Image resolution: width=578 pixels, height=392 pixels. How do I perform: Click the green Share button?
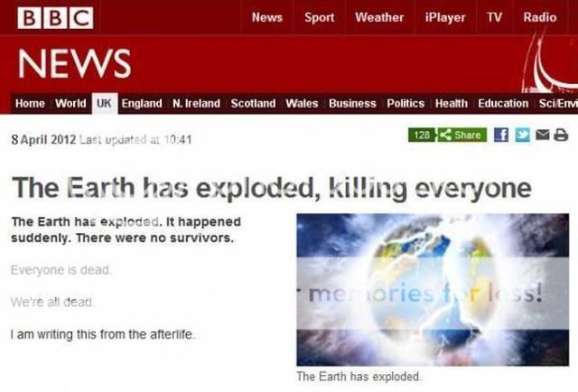[461, 135]
